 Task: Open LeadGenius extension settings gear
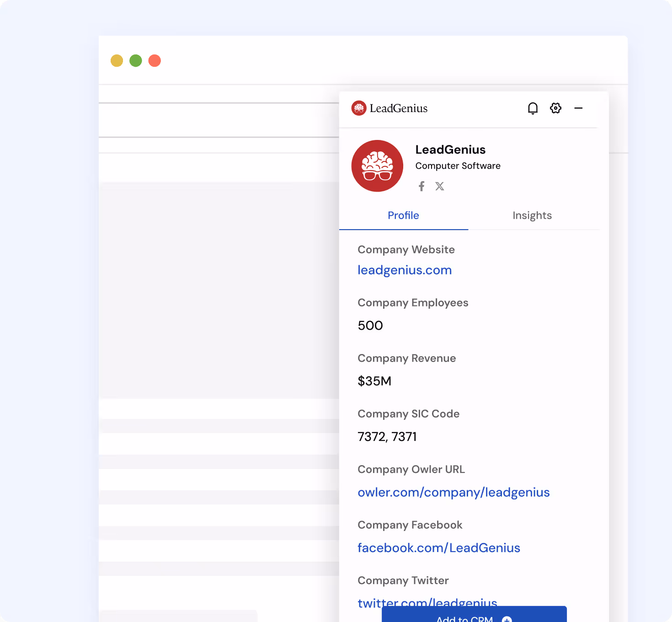tap(555, 108)
